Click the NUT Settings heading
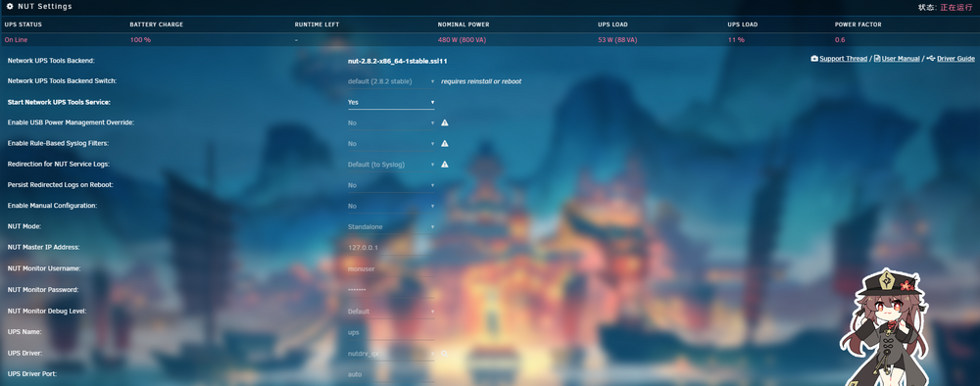Image resolution: width=980 pixels, height=386 pixels. click(x=44, y=6)
